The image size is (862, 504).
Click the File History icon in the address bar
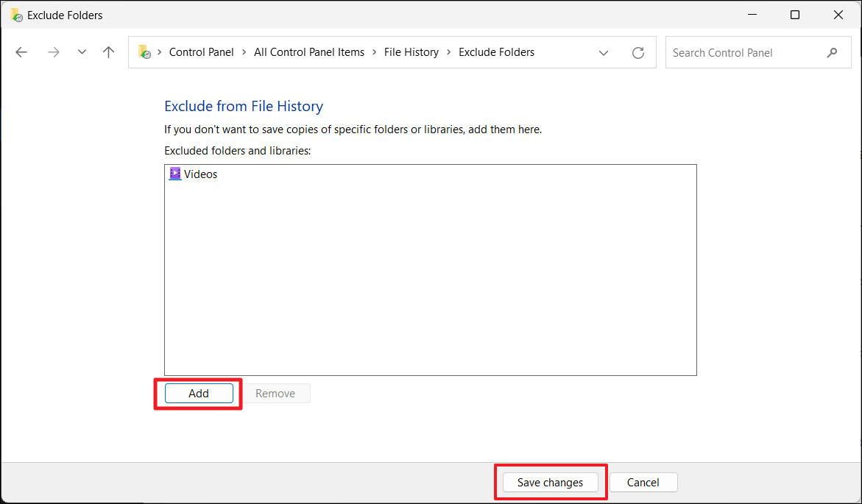click(x=144, y=52)
